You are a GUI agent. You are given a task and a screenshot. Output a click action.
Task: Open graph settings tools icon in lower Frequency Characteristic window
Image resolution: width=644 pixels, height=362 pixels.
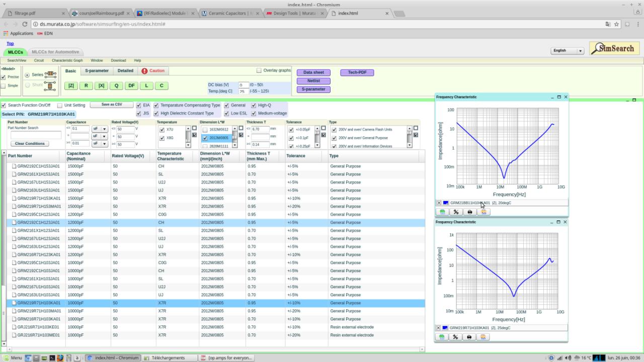[456, 337]
